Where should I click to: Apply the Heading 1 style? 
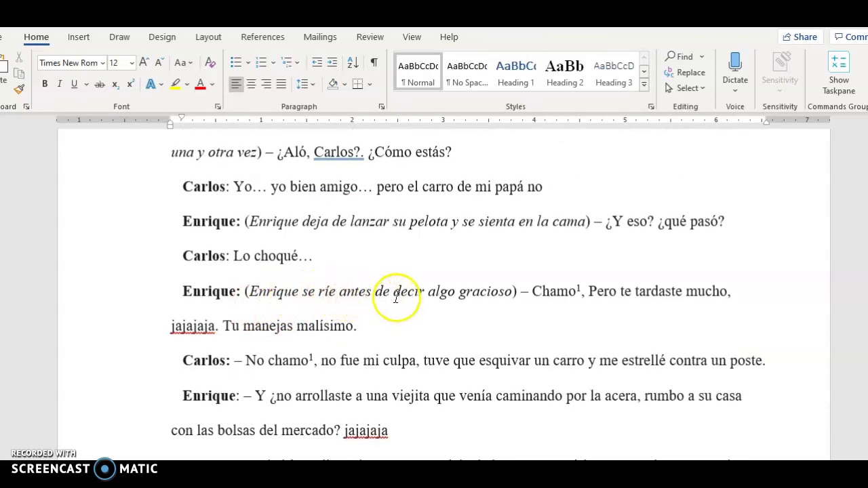click(516, 73)
